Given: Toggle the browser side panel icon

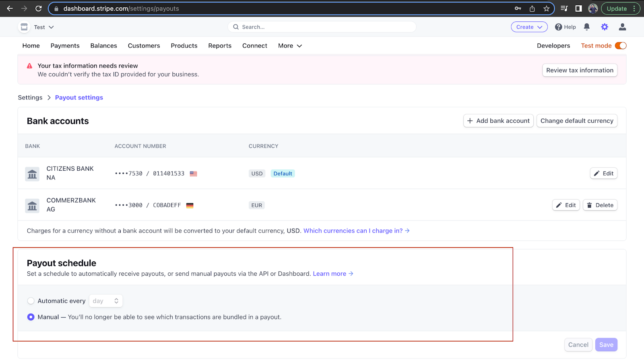Looking at the screenshot, I should [578, 8].
